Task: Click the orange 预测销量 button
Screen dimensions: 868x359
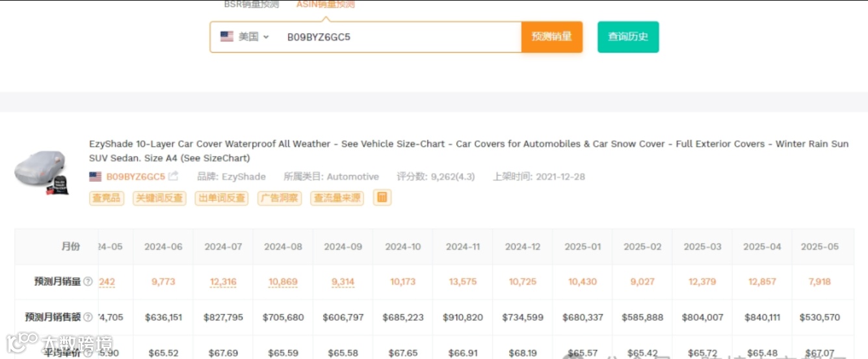Action: pyautogui.click(x=551, y=37)
